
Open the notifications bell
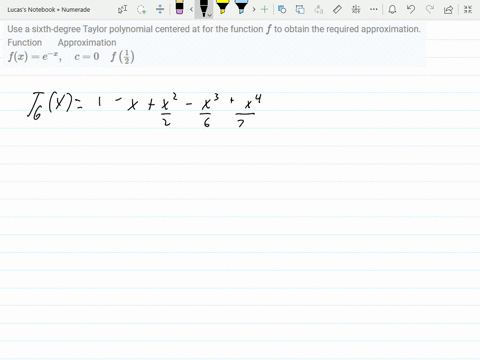(392, 9)
